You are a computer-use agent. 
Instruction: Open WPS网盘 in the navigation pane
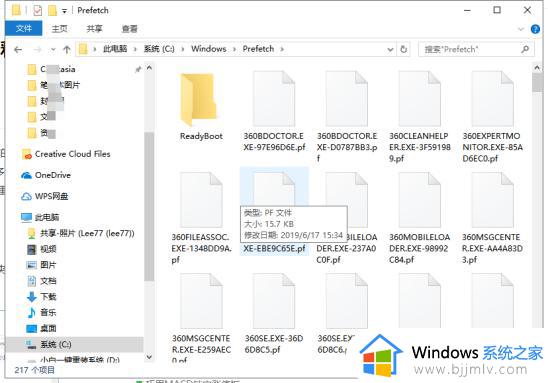coord(44,196)
